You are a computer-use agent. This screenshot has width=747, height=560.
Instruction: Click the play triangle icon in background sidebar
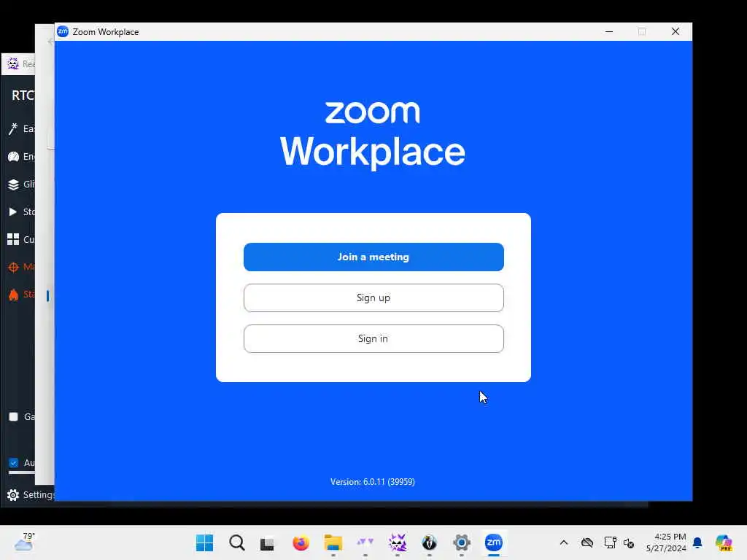point(13,212)
